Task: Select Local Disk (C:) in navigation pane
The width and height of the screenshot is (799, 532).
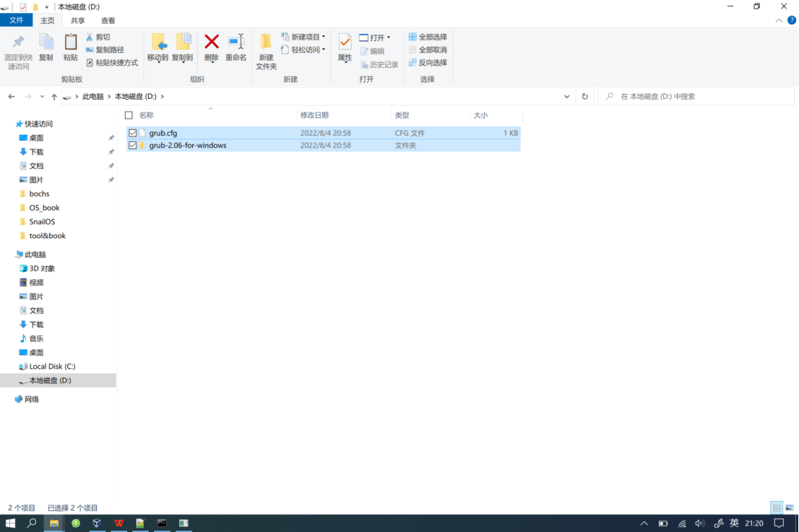Action: [52, 367]
